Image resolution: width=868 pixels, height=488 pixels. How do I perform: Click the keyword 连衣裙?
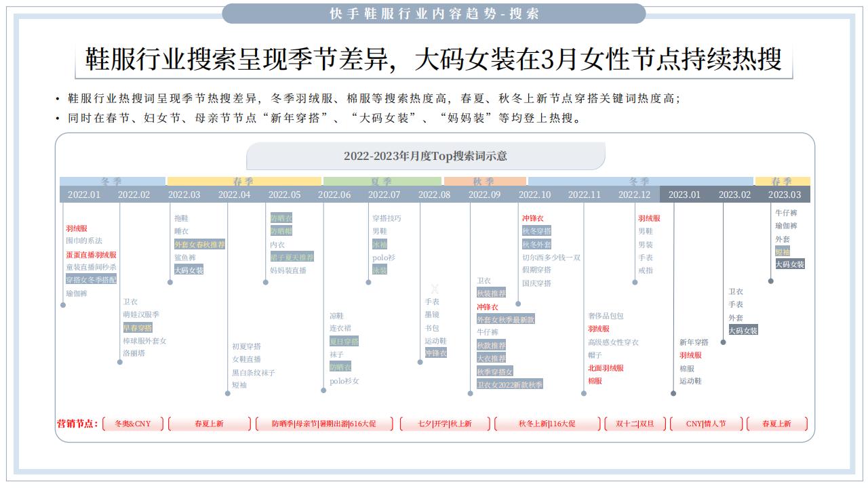340,328
